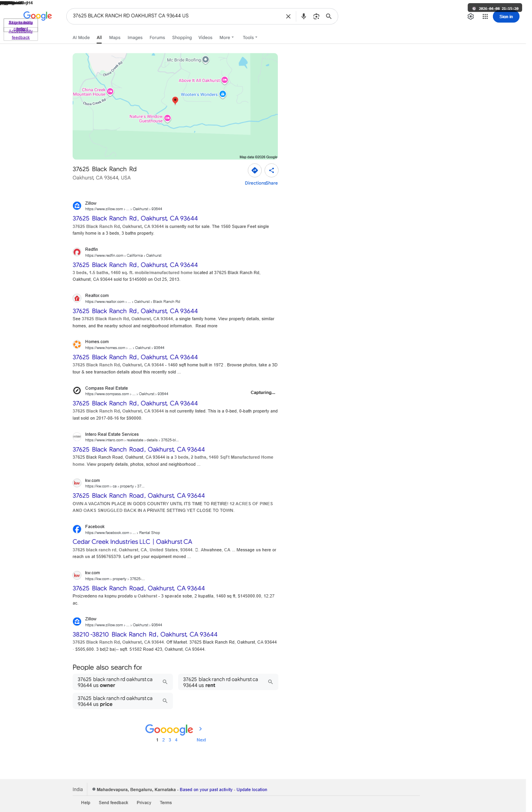Image resolution: width=532 pixels, height=812 pixels.
Task: Click the Compass Real Estate favicon
Action: pyautogui.click(x=77, y=390)
